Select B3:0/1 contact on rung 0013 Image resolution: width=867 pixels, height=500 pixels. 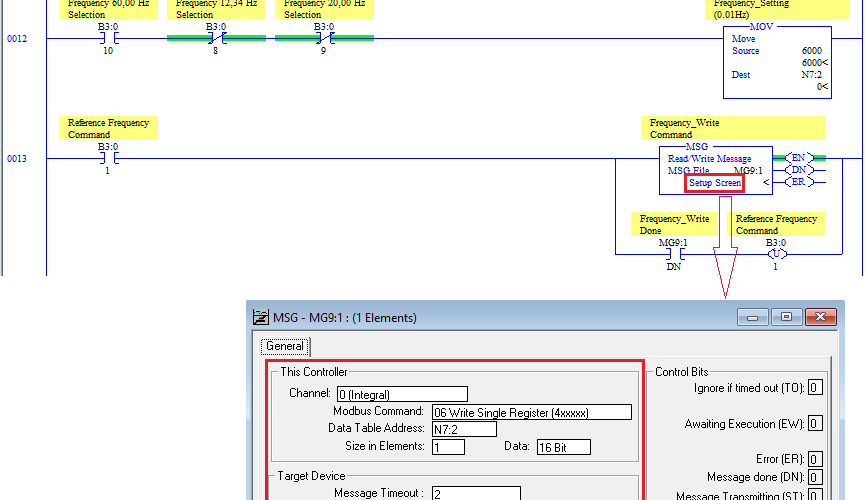coord(108,159)
